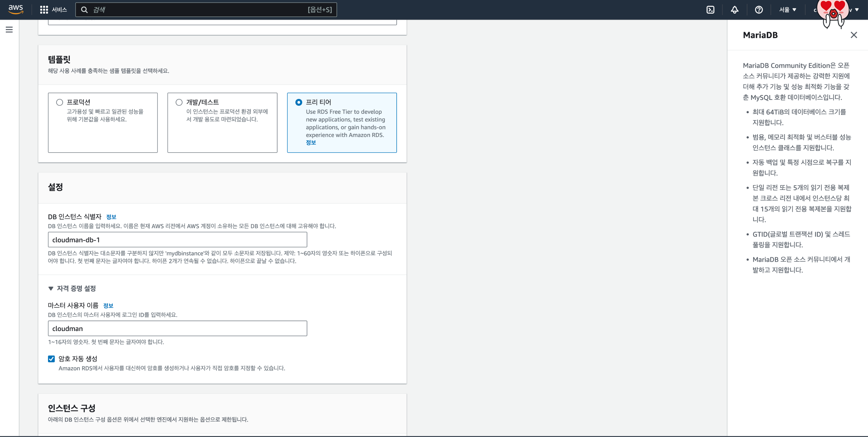The image size is (868, 437).
Task: Open the account menu dropdown arrow
Action: (x=857, y=10)
